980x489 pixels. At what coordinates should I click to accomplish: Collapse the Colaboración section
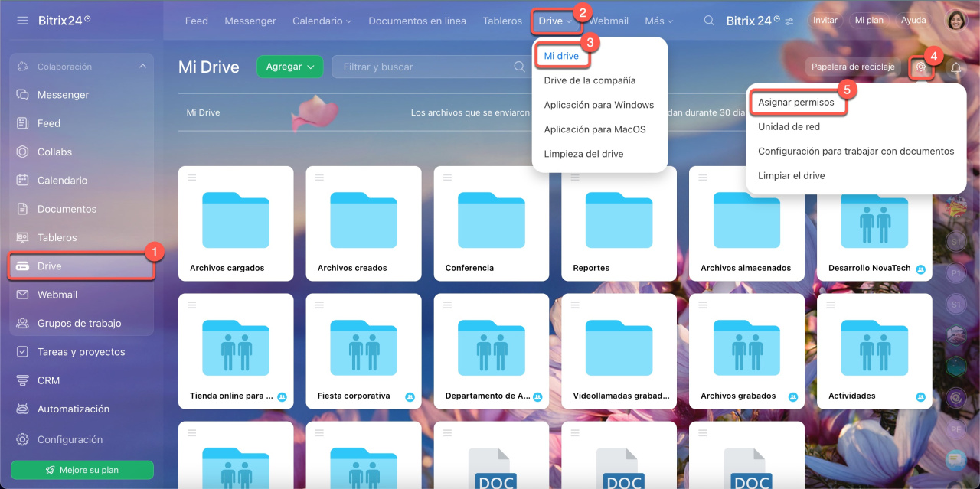[142, 67]
